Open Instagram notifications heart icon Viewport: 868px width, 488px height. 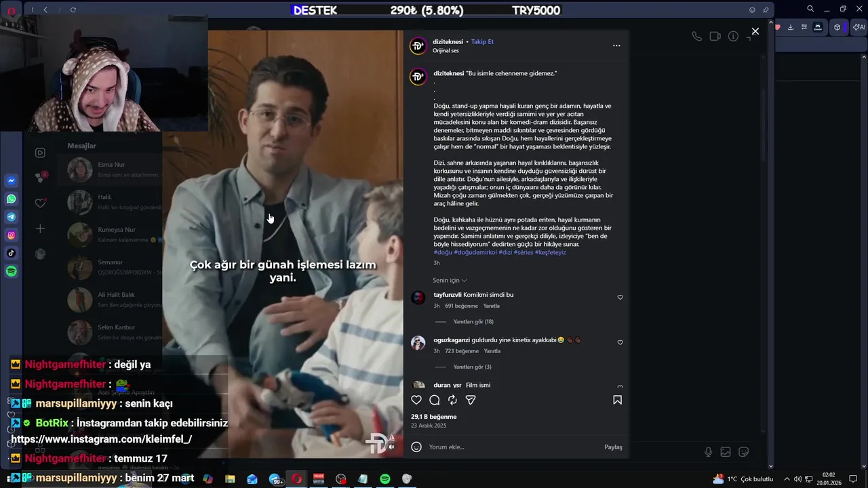41,203
